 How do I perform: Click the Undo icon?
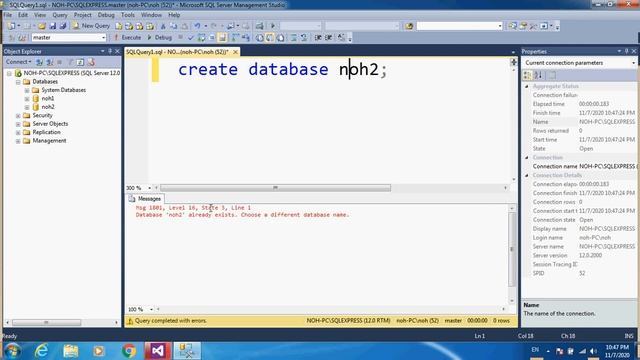click(198, 26)
